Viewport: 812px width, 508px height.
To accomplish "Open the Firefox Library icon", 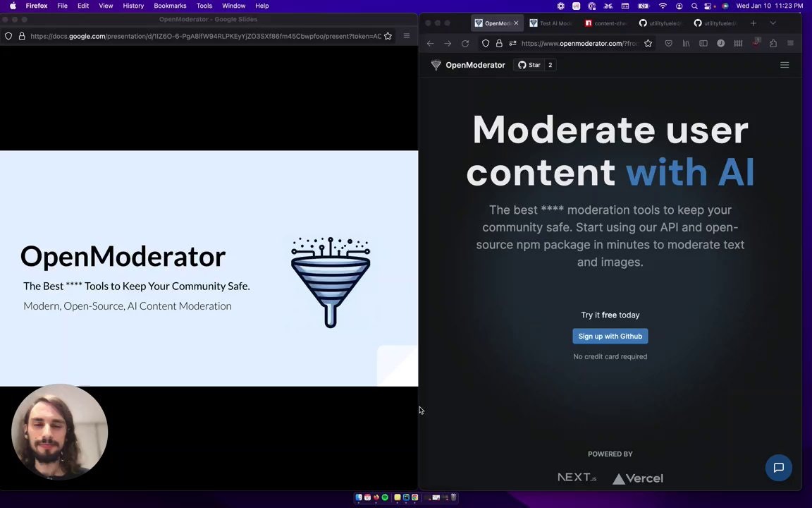I will [x=686, y=43].
